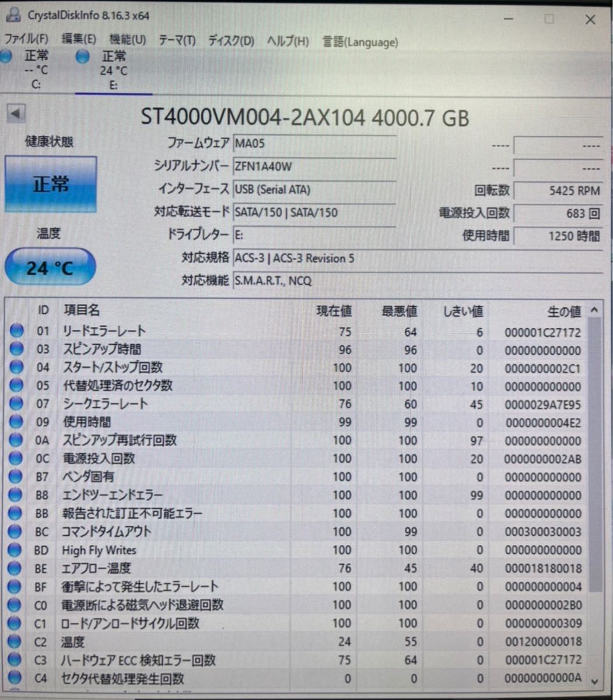Click the 5425 RPM rotation field
Image resolution: width=613 pixels, height=700 pixels.
coord(558,191)
